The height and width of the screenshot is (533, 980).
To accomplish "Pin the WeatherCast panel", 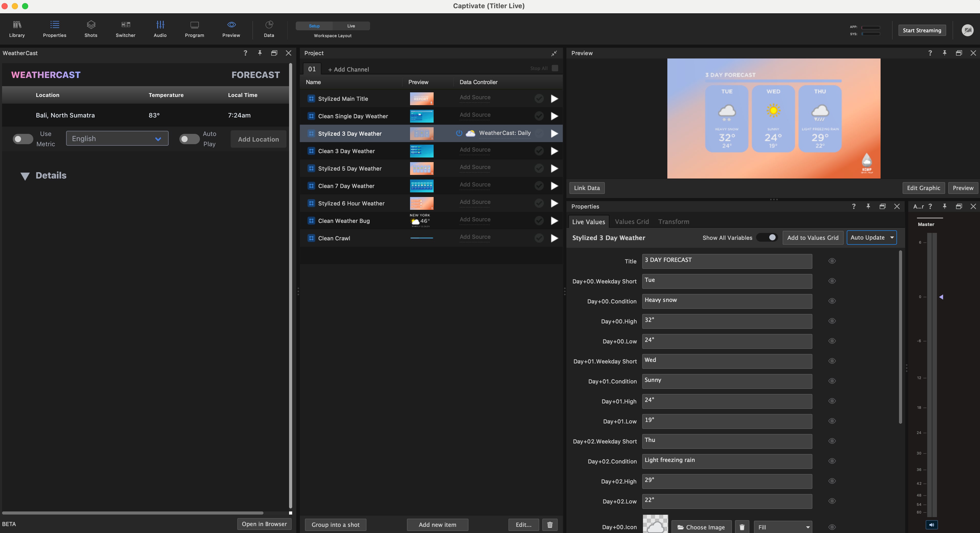I will (259, 53).
